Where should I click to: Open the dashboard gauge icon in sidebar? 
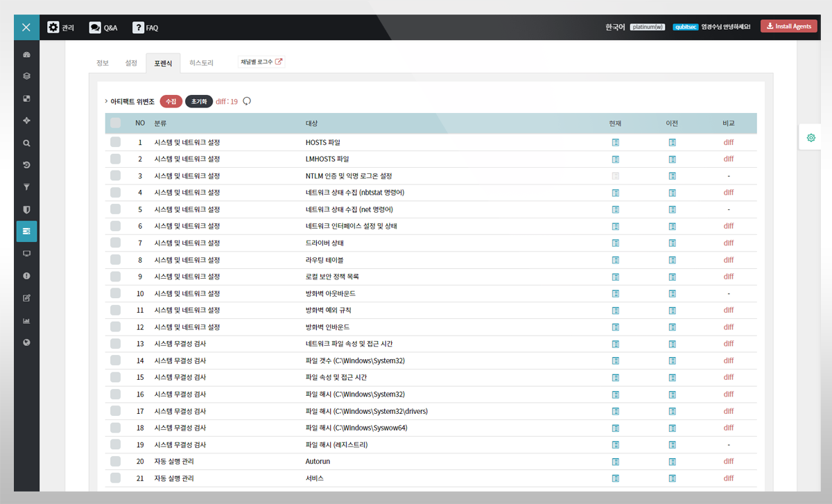point(26,55)
